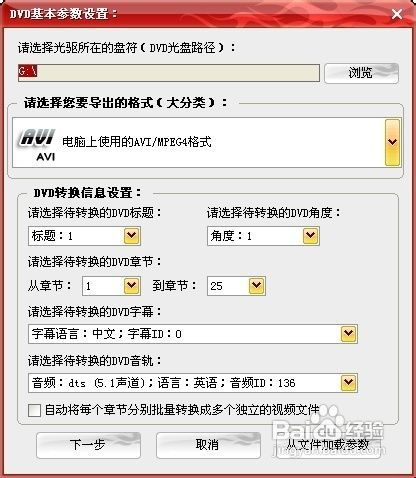
Task: Click the 浏览 browse button
Action: pyautogui.click(x=361, y=73)
